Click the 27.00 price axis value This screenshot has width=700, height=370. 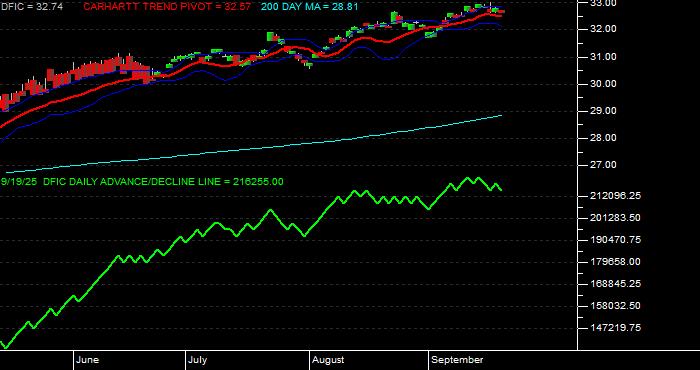(603, 165)
